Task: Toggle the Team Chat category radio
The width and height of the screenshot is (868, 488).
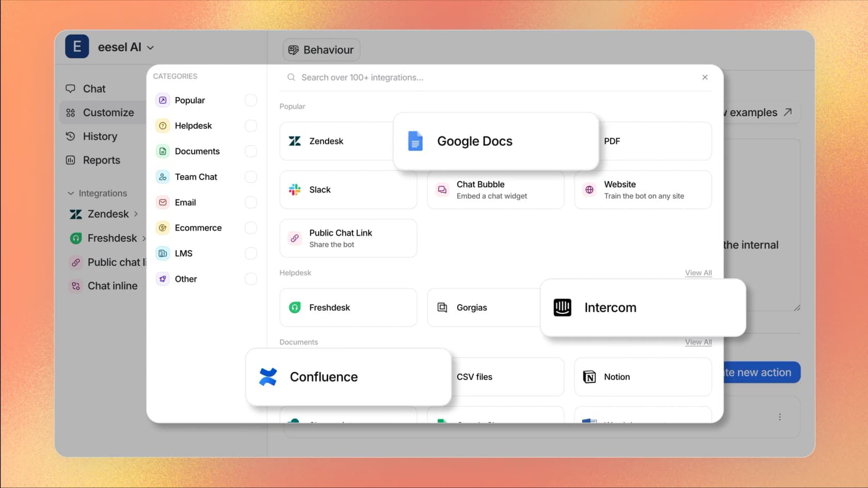Action: pos(251,177)
